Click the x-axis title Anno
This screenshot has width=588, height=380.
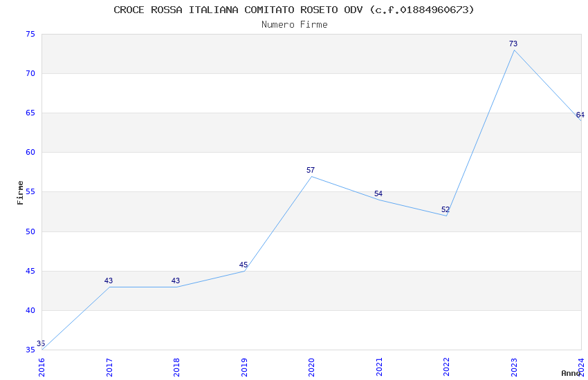point(571,373)
